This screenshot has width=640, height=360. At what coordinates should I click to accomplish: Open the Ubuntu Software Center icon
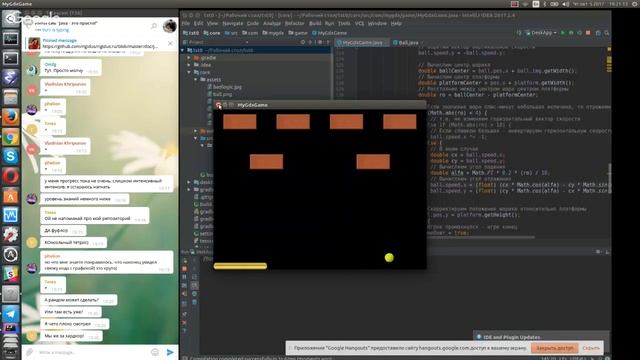click(x=11, y=196)
